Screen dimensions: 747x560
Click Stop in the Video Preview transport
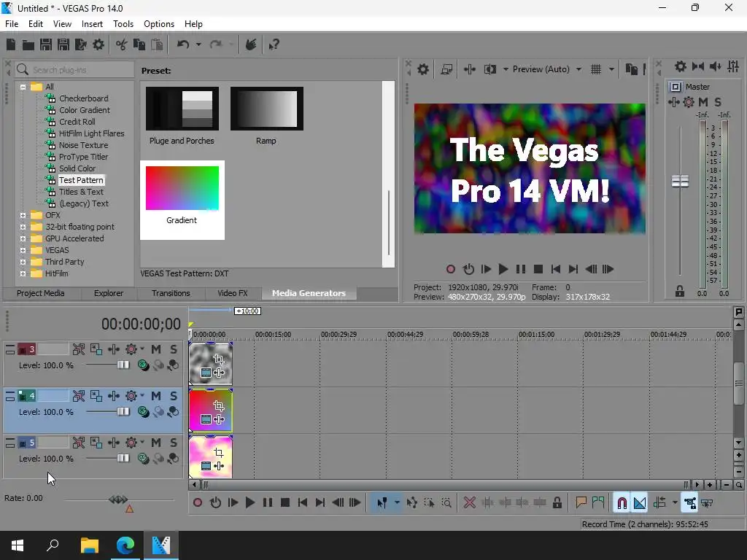(x=538, y=269)
